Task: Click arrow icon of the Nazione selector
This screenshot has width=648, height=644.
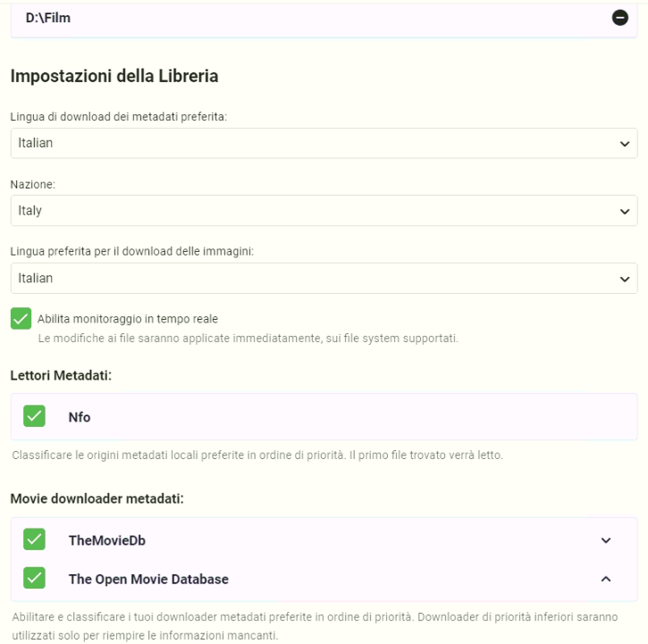Action: pos(624,211)
